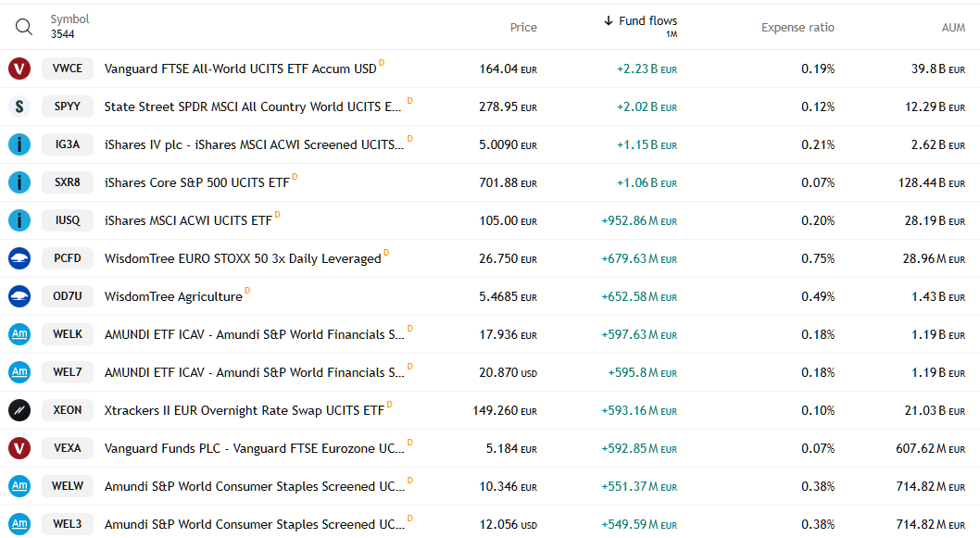Open WisdomTree EURO STOXX 50 3x Daily Leveraged
Image resolution: width=980 pixels, height=538 pixels.
pos(243,258)
